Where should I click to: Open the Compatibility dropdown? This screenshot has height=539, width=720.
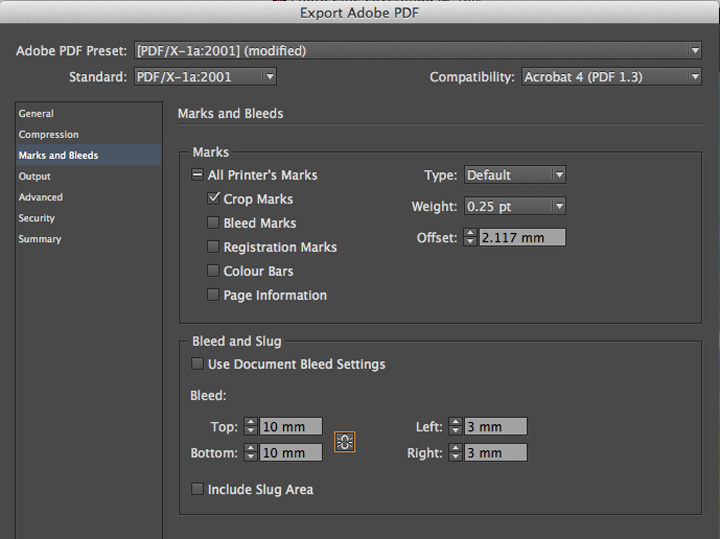click(612, 77)
